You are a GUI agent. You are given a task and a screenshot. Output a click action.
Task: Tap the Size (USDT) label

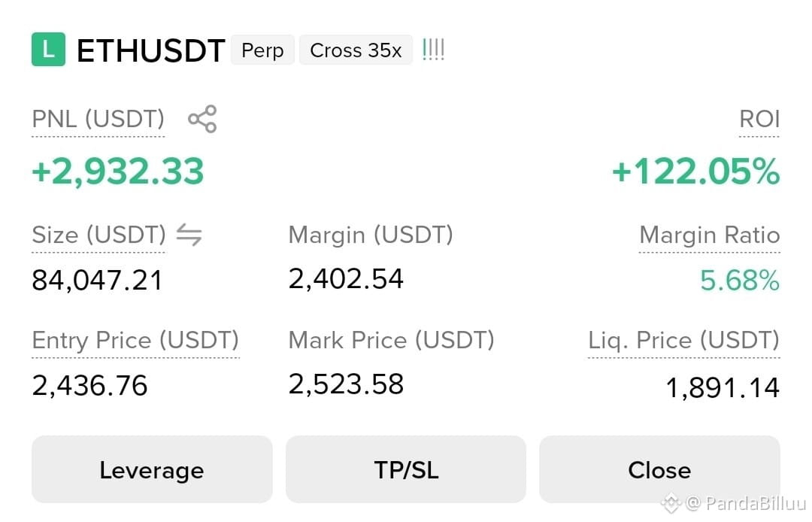[x=99, y=235]
